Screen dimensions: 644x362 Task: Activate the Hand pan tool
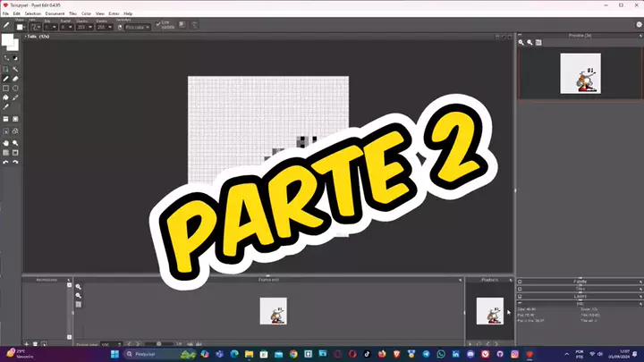pos(5,142)
